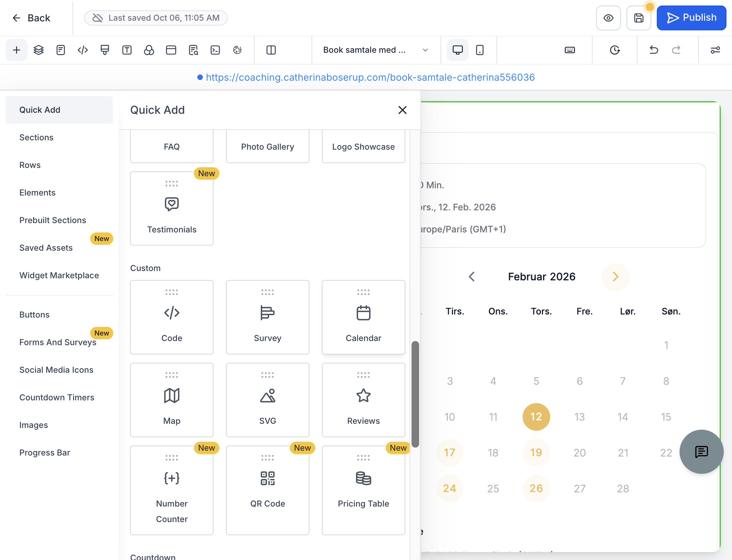Select Quick Add in sidebar
This screenshot has width=732, height=560.
pos(59,110)
